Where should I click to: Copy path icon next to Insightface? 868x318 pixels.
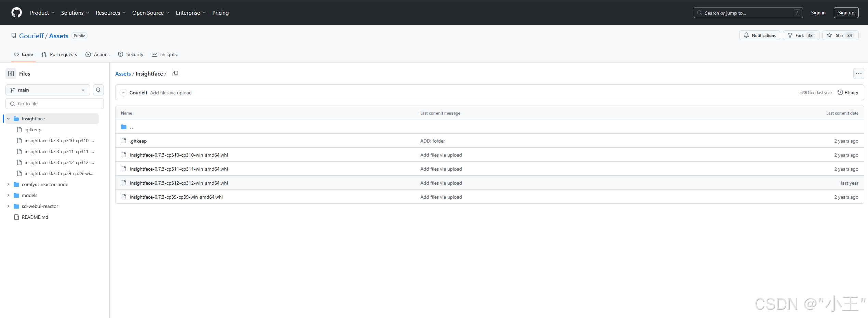(175, 74)
